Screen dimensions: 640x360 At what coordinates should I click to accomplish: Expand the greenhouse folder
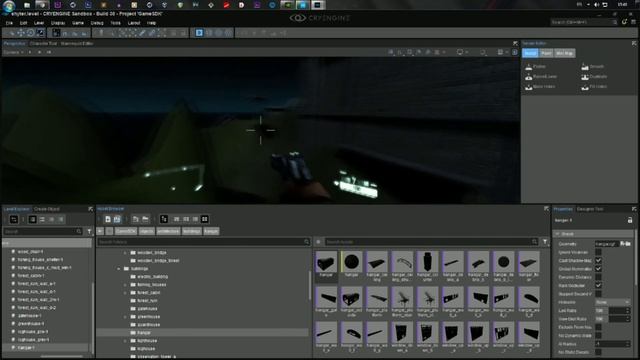125,317
